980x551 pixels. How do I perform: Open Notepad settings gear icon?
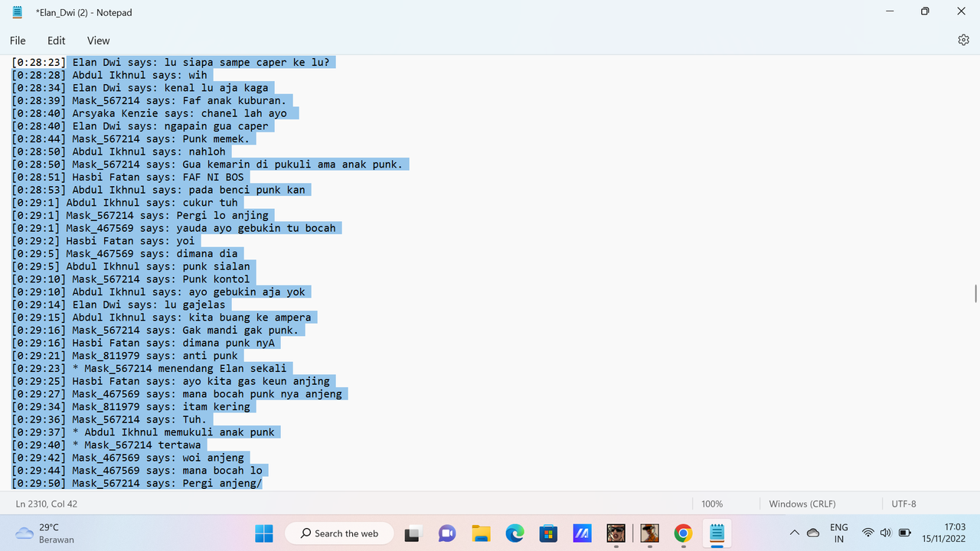(x=963, y=40)
